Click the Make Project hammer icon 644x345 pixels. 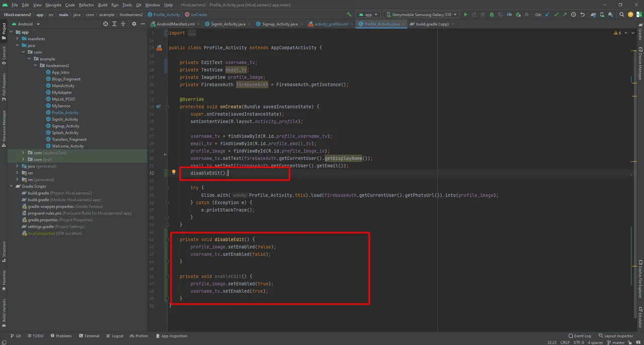[349, 15]
